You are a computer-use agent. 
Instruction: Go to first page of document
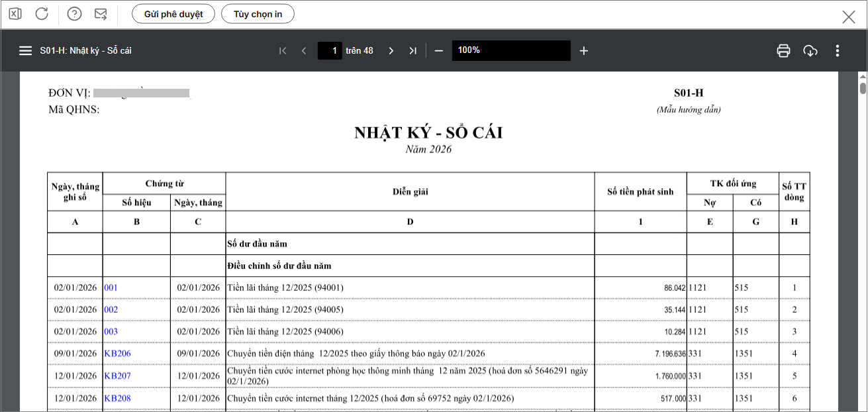[x=283, y=50]
